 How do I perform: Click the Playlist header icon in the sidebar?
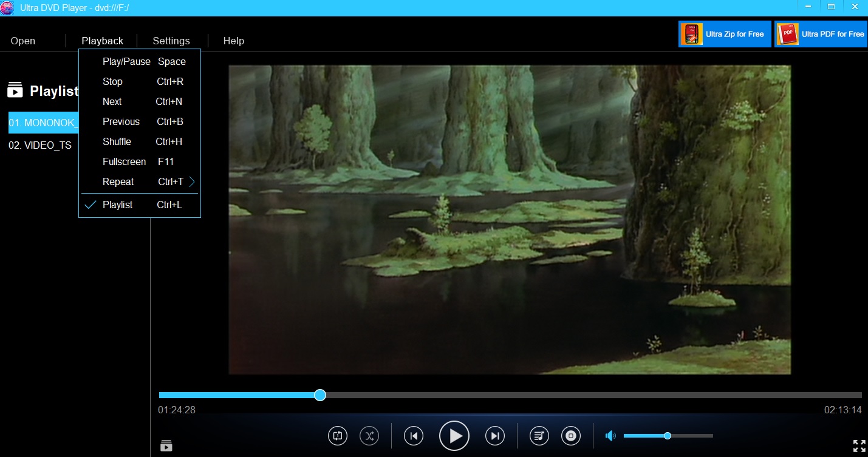tap(15, 90)
